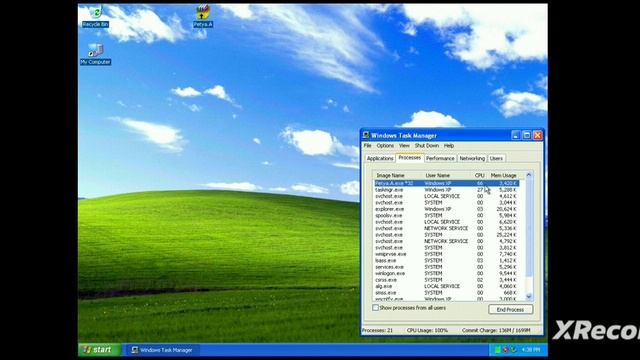This screenshot has height=360, width=640.
Task: Click the system tray clock
Action: click(531, 350)
